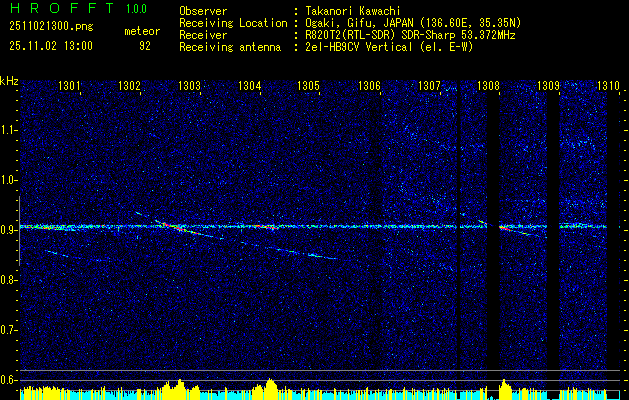629x400 pixels.
Task: Click the 1309 time marker
Action: click(548, 85)
